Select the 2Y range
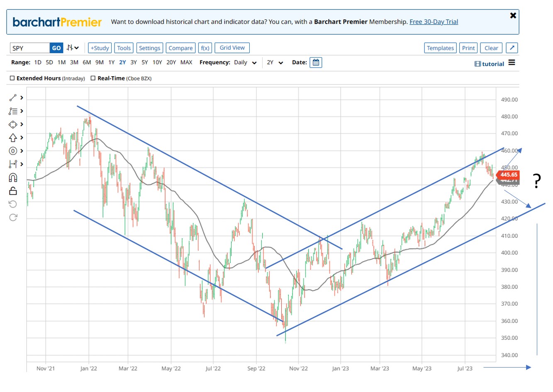Screen dimensions: 553x392 tap(122, 63)
